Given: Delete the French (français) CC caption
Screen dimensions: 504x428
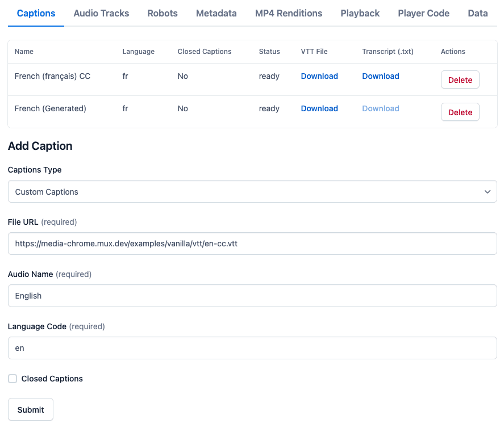Looking at the screenshot, I should pos(460,79).
